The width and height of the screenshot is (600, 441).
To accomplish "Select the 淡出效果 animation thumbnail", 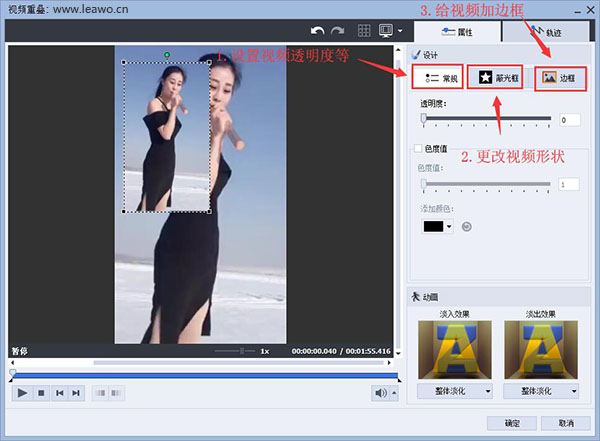I will point(541,350).
